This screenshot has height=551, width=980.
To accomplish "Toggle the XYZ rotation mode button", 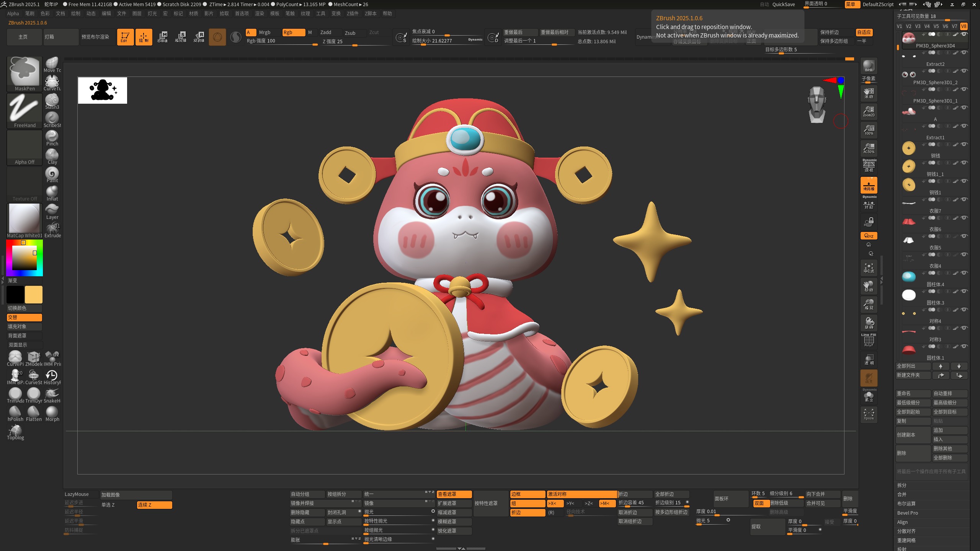I will point(869,236).
